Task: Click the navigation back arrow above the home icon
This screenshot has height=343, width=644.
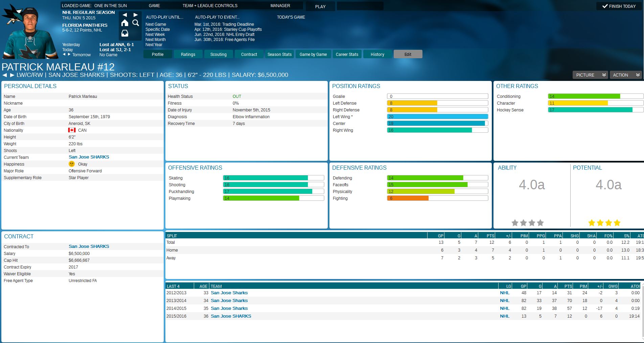Action: pyautogui.click(x=125, y=15)
